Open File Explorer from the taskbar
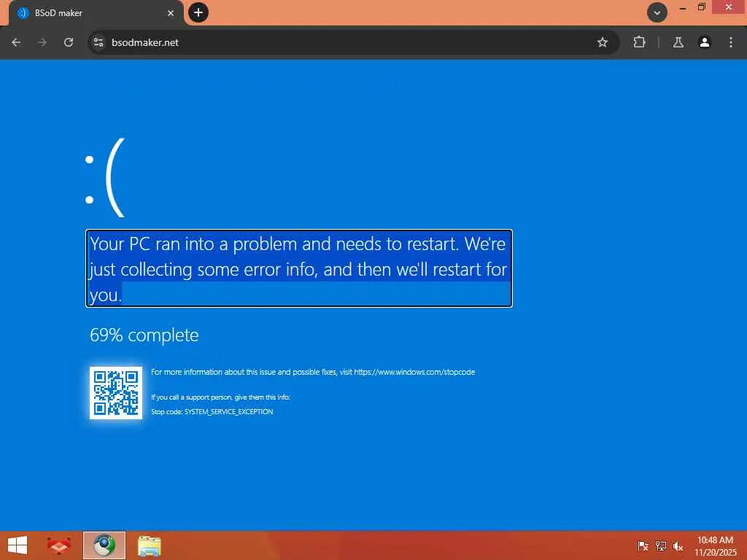Screen dimensions: 747x560 (x=149, y=545)
